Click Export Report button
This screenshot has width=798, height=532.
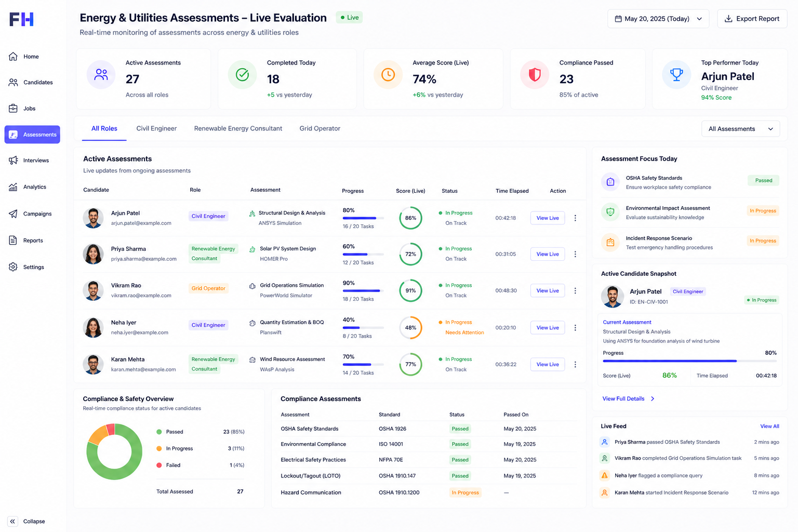[752, 19]
